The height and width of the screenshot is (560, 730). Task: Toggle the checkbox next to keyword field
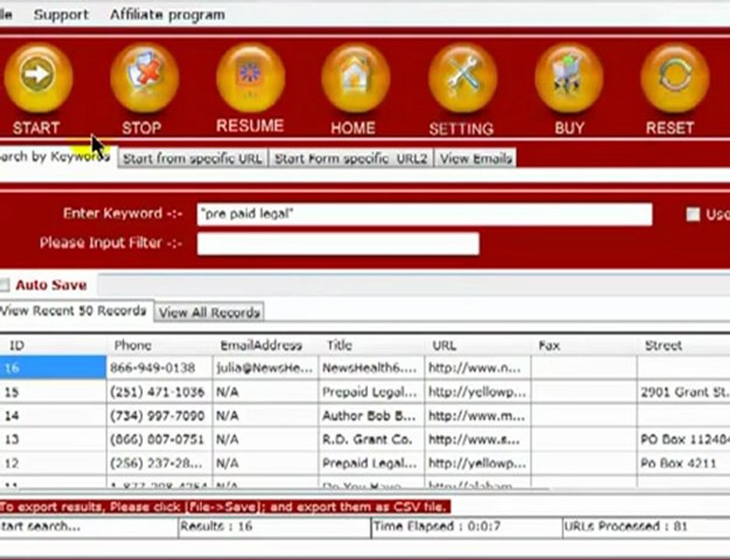(693, 215)
